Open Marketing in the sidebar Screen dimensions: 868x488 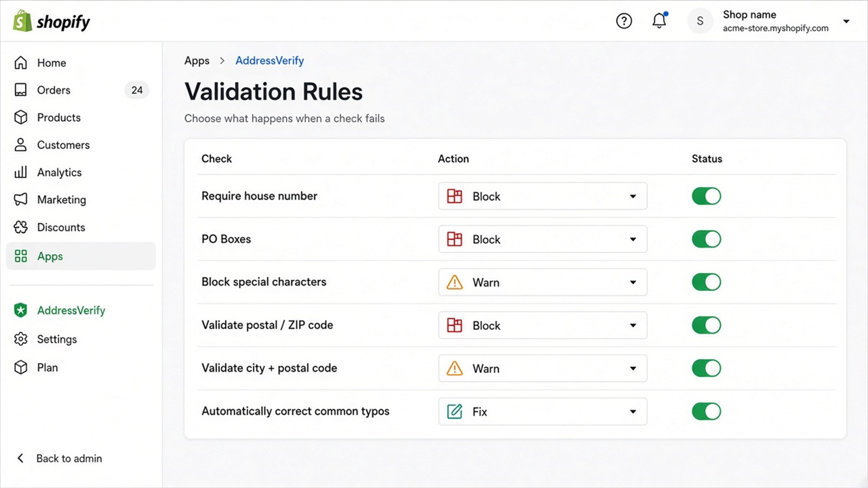pos(81,200)
